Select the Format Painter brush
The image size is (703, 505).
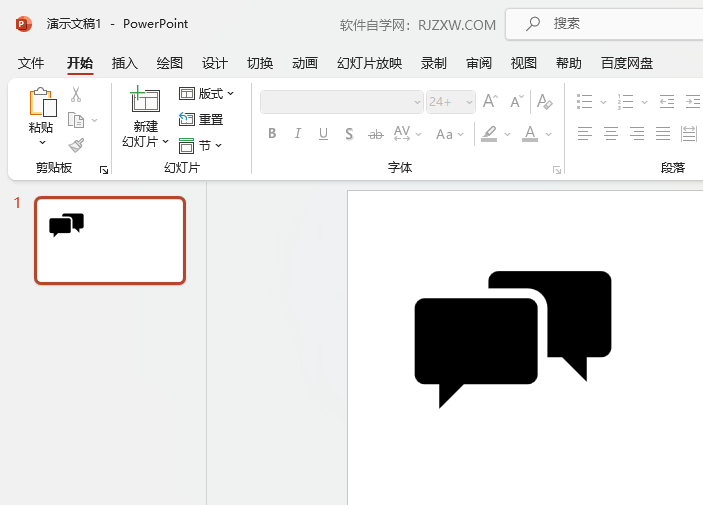76,145
